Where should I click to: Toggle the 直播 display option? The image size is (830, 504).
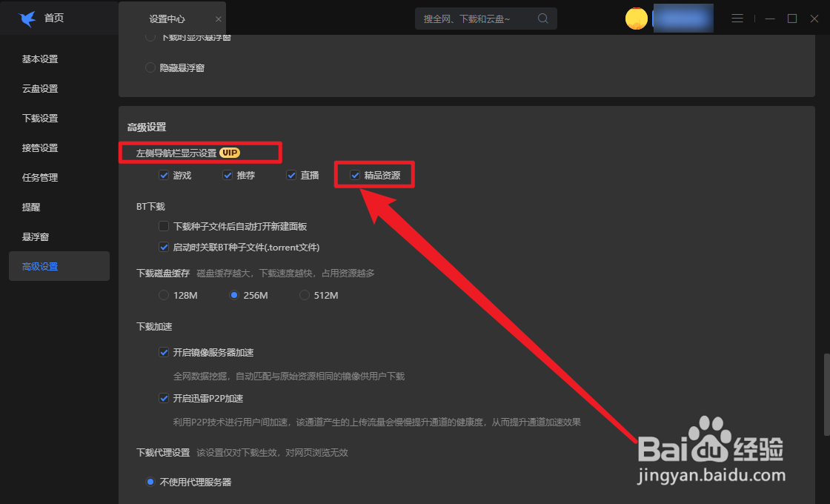coord(291,175)
